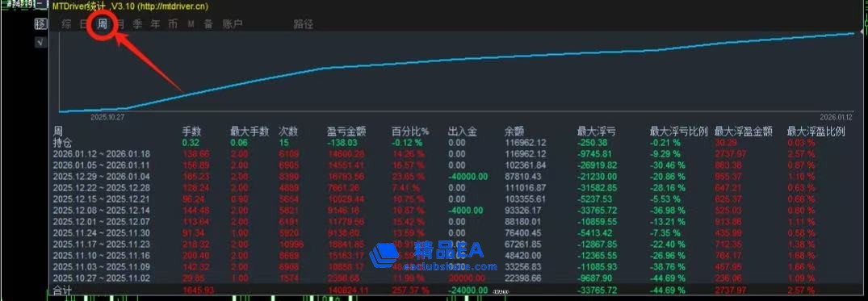
Task: Open the 年 yearly tab
Action: pyautogui.click(x=156, y=23)
